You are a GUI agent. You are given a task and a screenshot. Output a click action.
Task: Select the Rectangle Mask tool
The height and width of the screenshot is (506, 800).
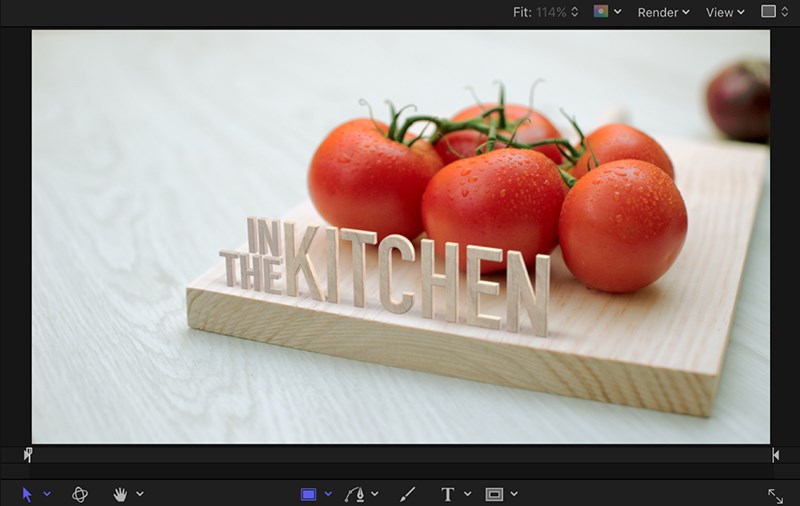[494, 494]
